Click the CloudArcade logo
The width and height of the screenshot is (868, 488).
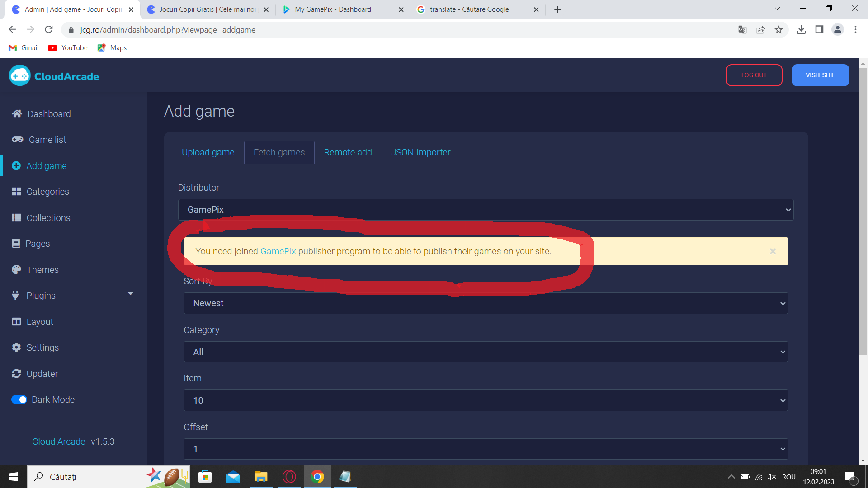coord(54,76)
